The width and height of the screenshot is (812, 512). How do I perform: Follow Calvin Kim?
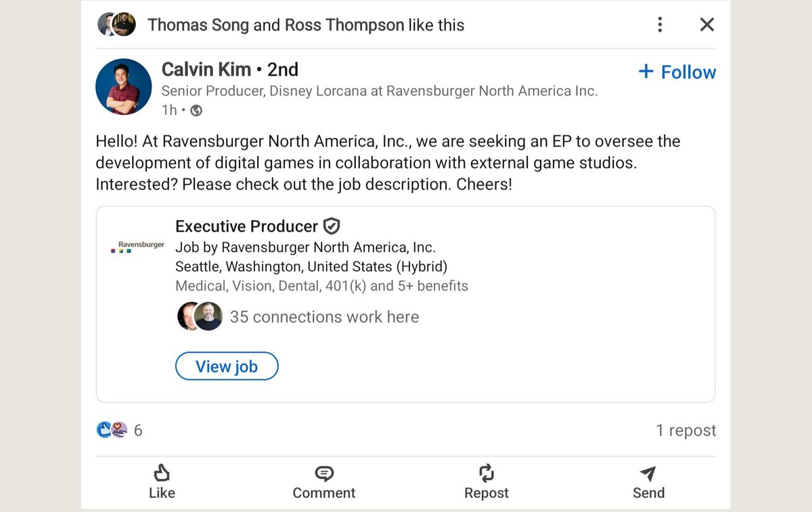coord(677,72)
